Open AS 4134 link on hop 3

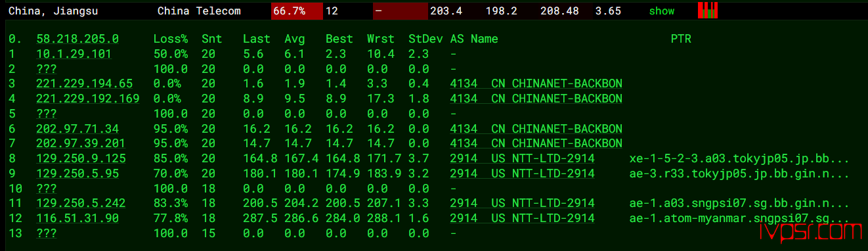coord(536,83)
